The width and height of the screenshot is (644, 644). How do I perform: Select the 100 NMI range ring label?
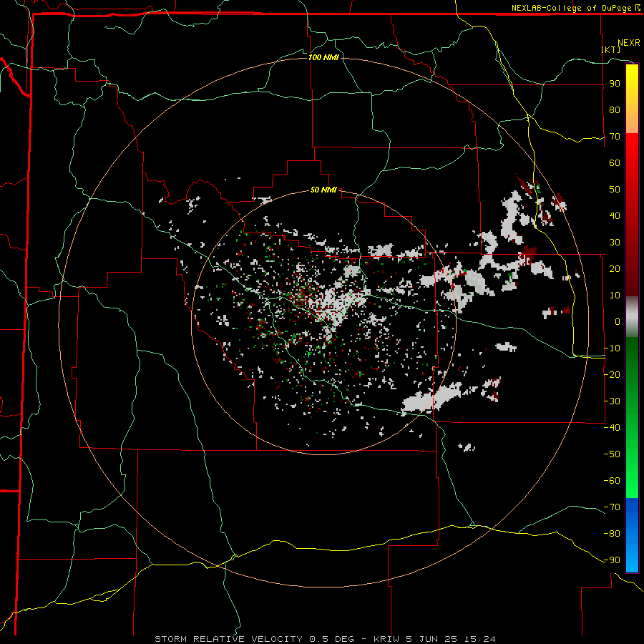click(x=323, y=57)
